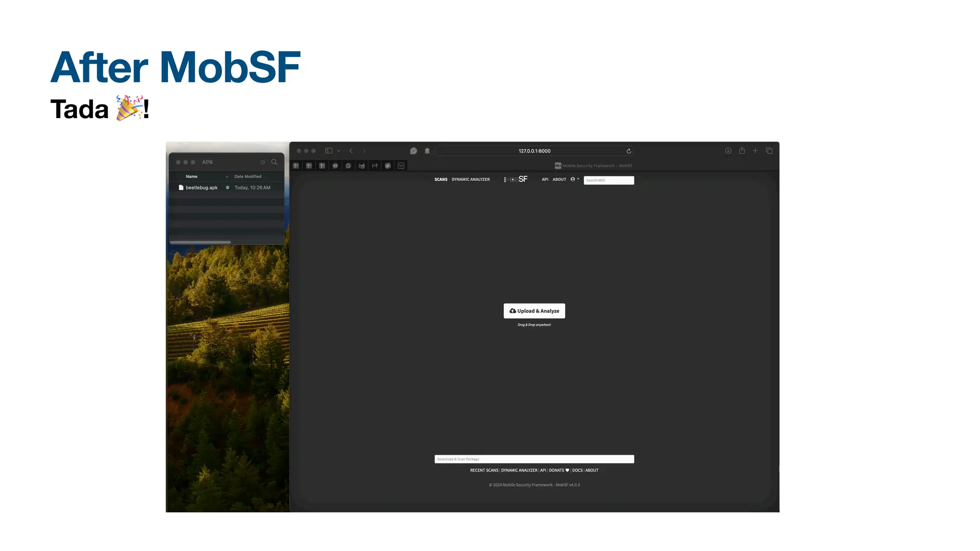980x551 pixels.
Task: Click the browser back arrow
Action: (351, 151)
